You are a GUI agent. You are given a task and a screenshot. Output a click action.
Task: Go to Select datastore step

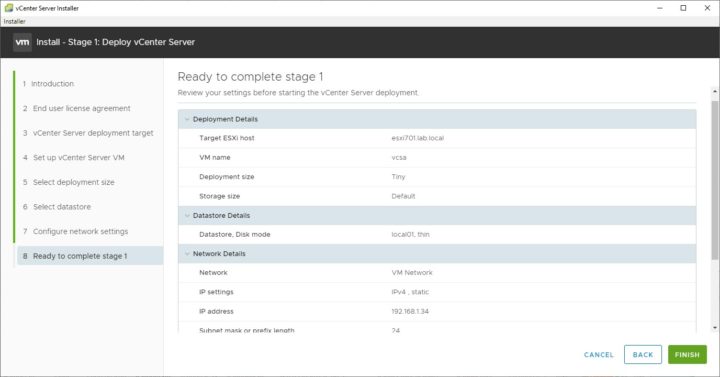(x=57, y=207)
